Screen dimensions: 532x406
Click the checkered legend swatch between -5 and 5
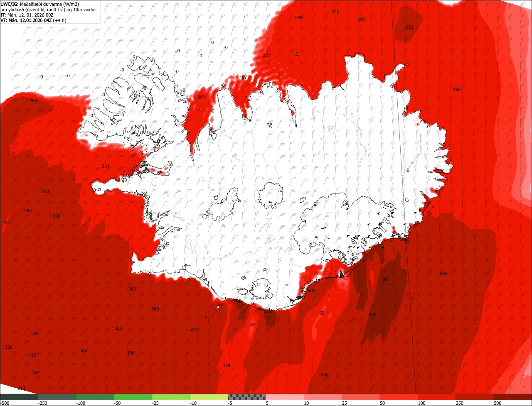point(247,397)
